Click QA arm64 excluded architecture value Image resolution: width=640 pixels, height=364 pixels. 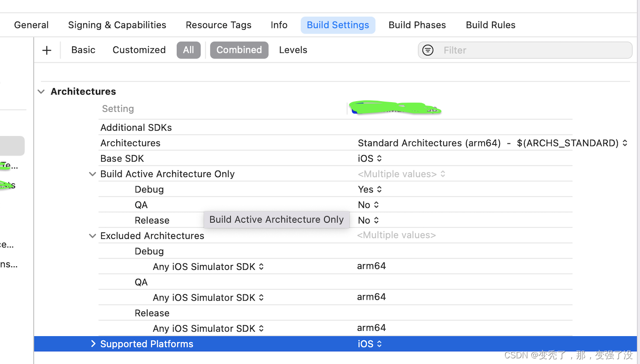372,297
